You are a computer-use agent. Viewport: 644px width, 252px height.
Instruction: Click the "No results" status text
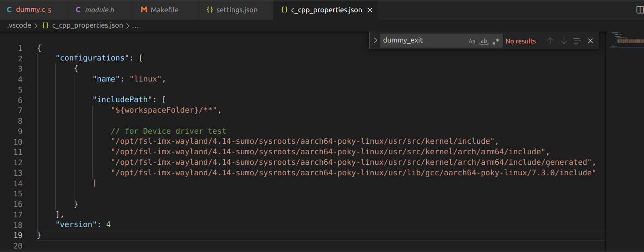point(521,41)
